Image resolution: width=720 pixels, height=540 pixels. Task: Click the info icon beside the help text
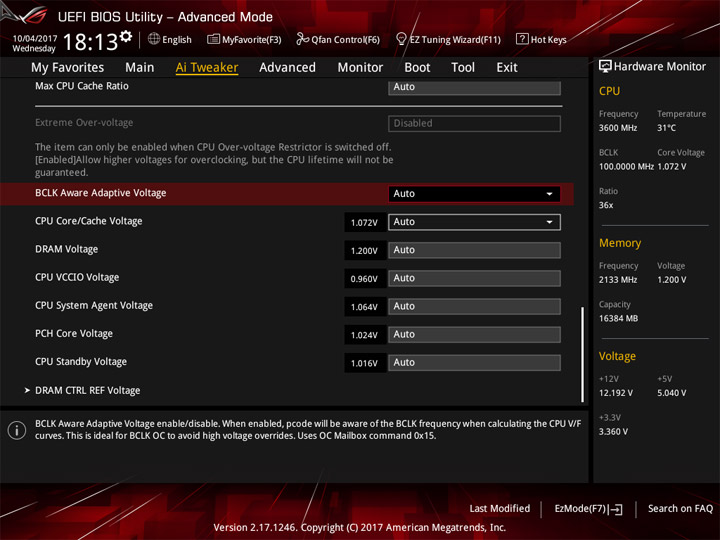pyautogui.click(x=17, y=430)
